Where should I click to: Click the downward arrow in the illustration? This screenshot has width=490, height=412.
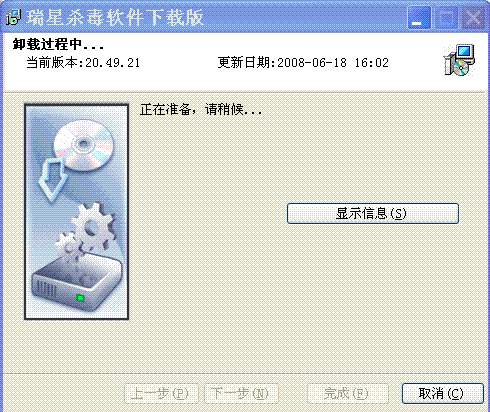pyautogui.click(x=54, y=180)
